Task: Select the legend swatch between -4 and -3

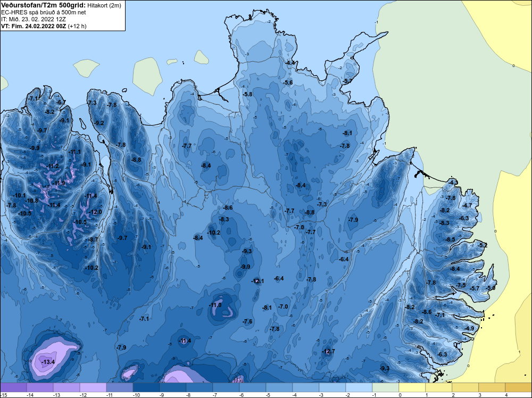Action: [306, 387]
